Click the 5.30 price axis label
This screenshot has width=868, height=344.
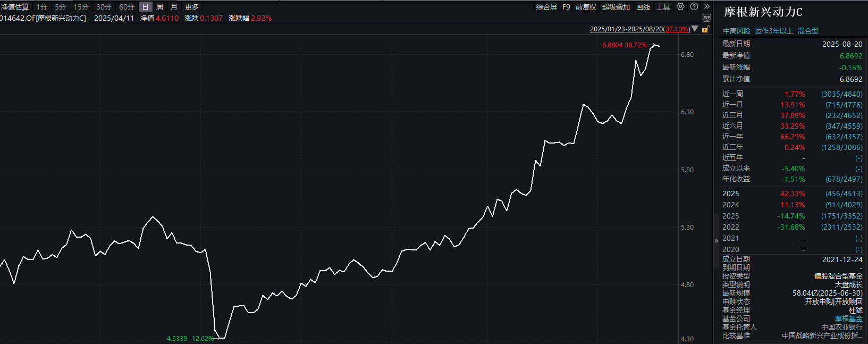(x=687, y=228)
